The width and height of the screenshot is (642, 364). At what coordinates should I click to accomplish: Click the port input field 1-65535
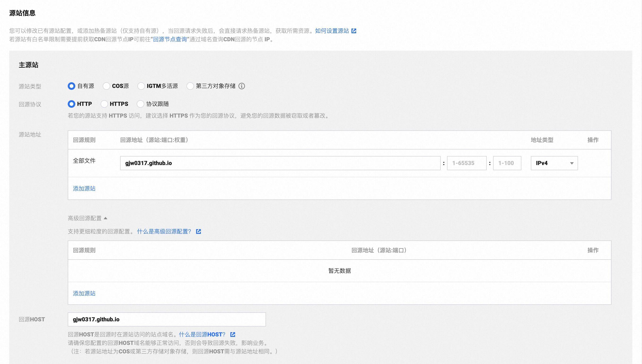tap(467, 163)
